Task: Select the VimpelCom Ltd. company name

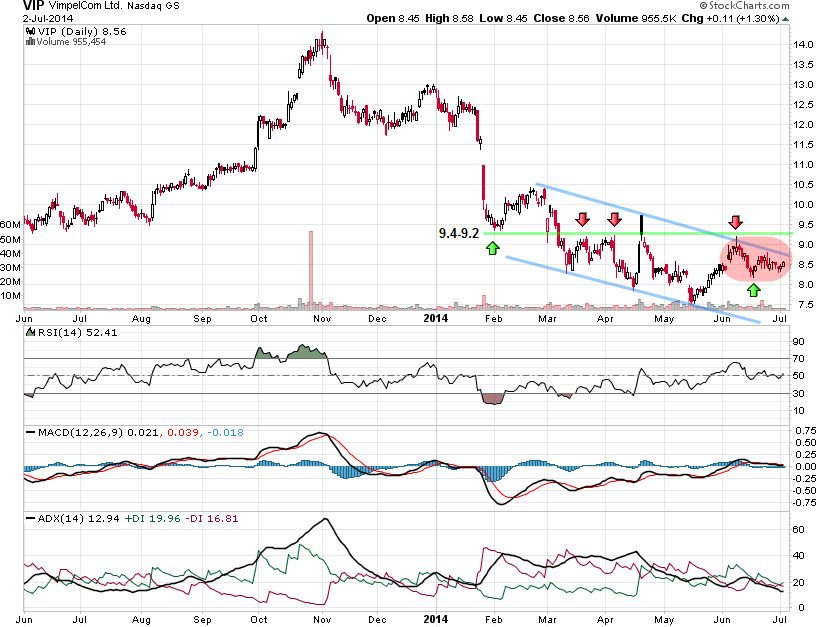Action: pyautogui.click(x=85, y=6)
